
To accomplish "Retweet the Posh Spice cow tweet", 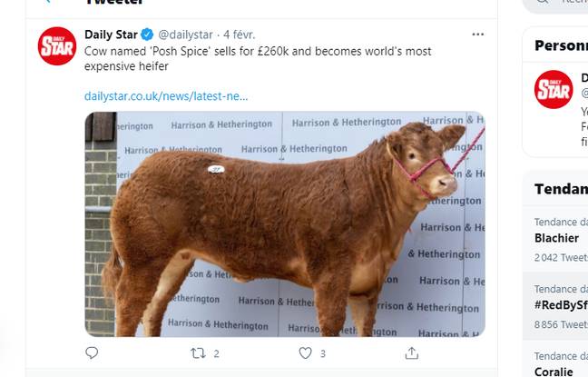I will coord(198,352).
